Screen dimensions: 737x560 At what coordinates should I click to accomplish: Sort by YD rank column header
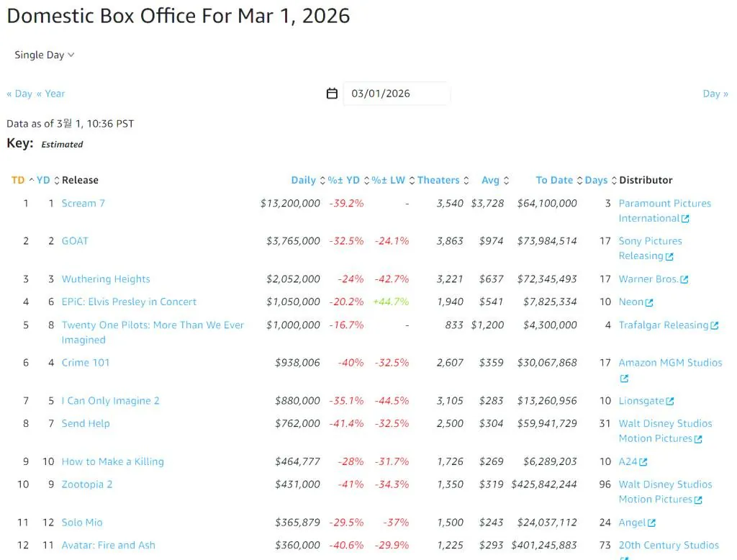(x=43, y=180)
